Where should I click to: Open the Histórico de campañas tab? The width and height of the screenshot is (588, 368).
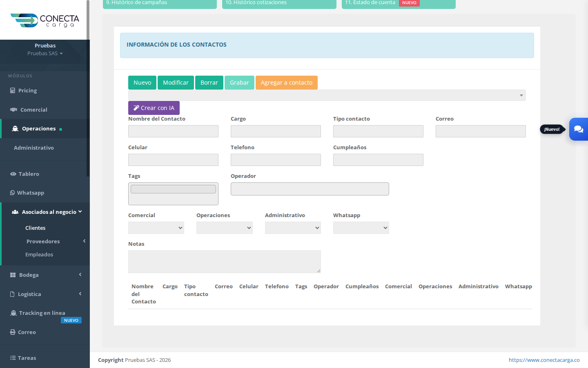[x=160, y=3]
